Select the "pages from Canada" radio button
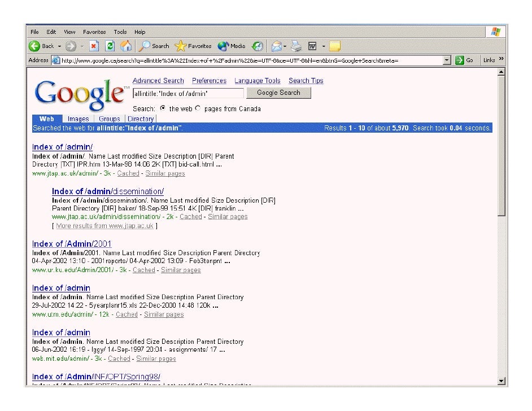532x411 pixels. 198,108
